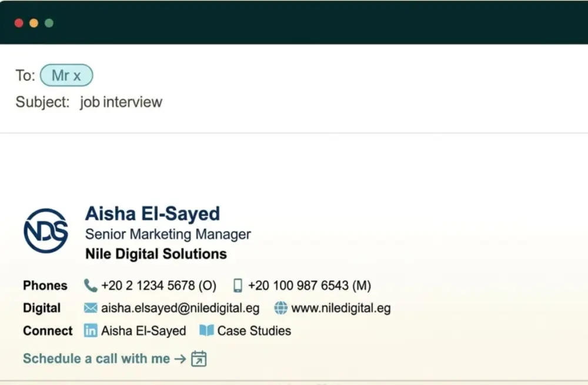Click the open book Case Studies icon
588x385 pixels.
[207, 330]
